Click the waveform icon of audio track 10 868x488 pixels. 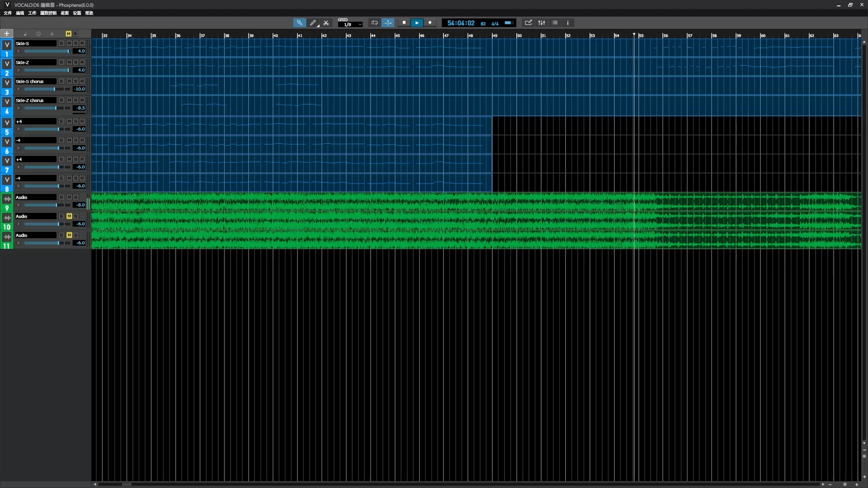click(7, 218)
